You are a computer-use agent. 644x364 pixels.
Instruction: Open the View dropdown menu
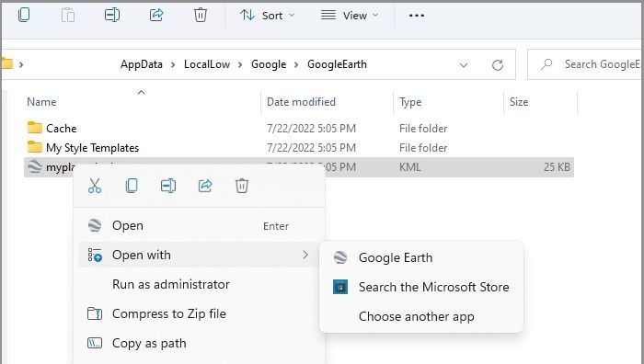[350, 16]
